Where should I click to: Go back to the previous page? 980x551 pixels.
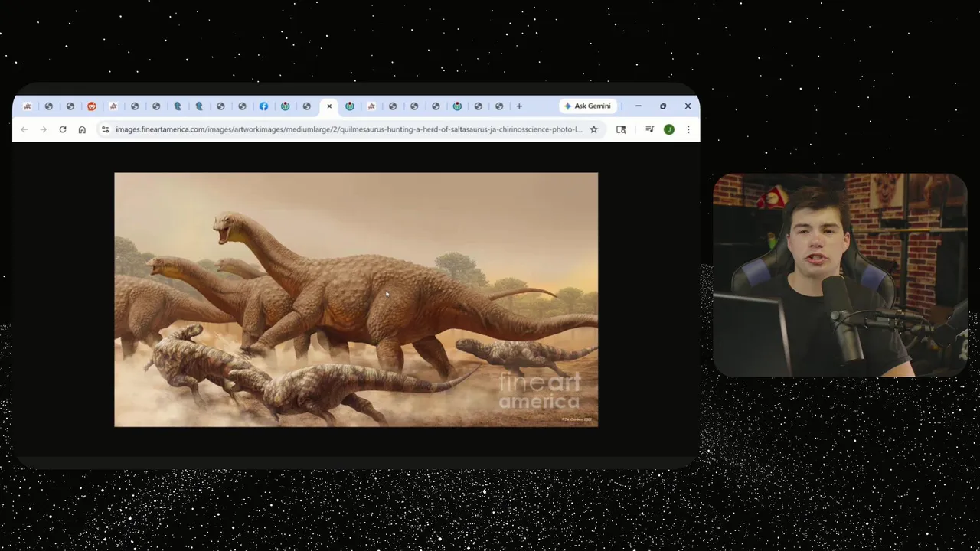click(24, 129)
